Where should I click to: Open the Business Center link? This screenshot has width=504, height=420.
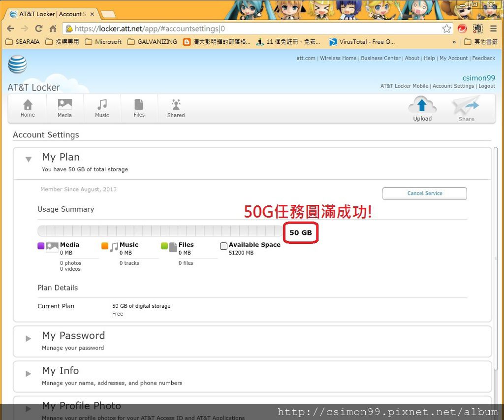[380, 58]
